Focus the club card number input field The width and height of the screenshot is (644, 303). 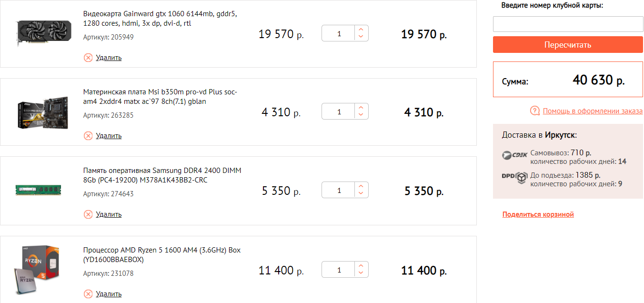pyautogui.click(x=568, y=24)
